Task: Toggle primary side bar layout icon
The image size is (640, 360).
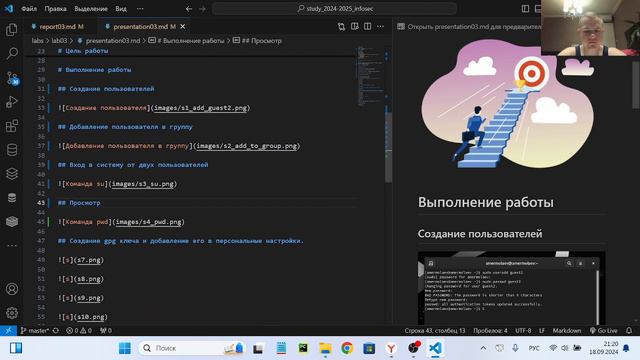Action: (x=525, y=9)
